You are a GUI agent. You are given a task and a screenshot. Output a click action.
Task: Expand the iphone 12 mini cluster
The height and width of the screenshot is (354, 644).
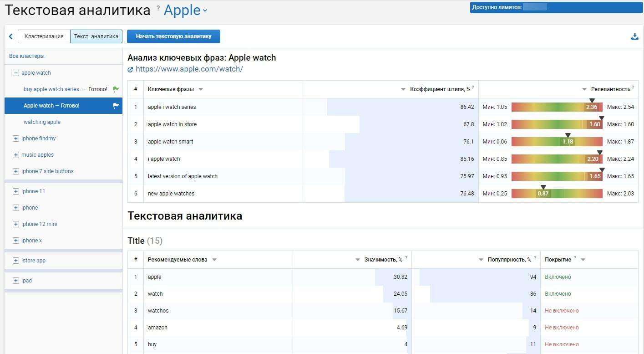point(16,224)
